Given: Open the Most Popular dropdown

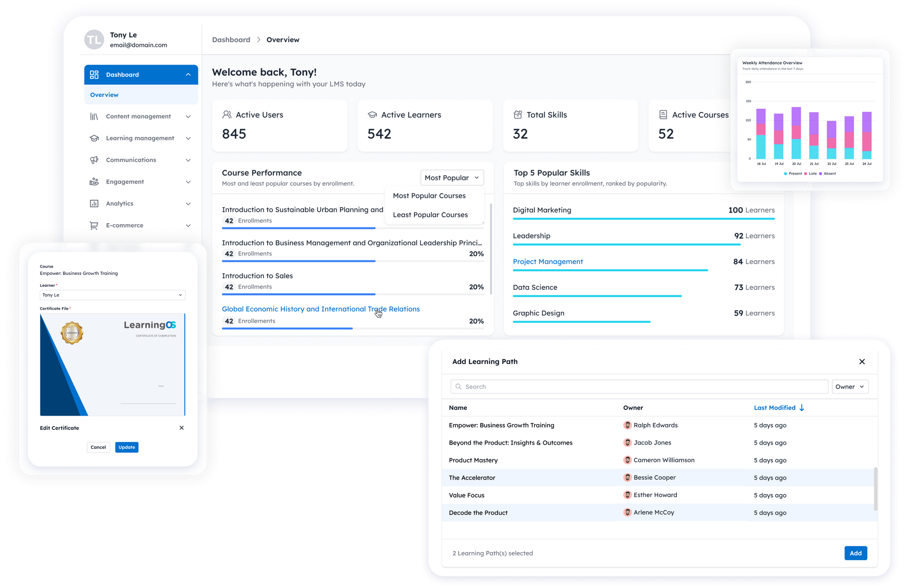Looking at the screenshot, I should pyautogui.click(x=452, y=178).
